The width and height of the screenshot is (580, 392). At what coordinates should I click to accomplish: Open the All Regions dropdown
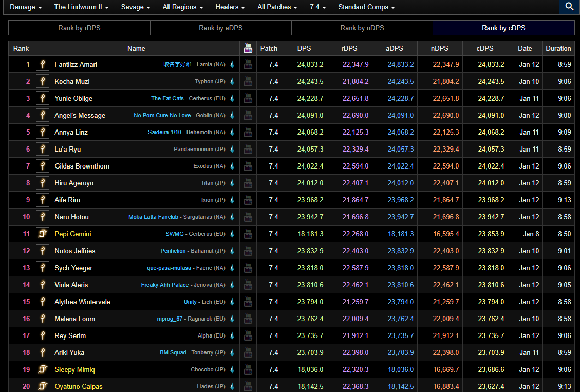coord(183,7)
